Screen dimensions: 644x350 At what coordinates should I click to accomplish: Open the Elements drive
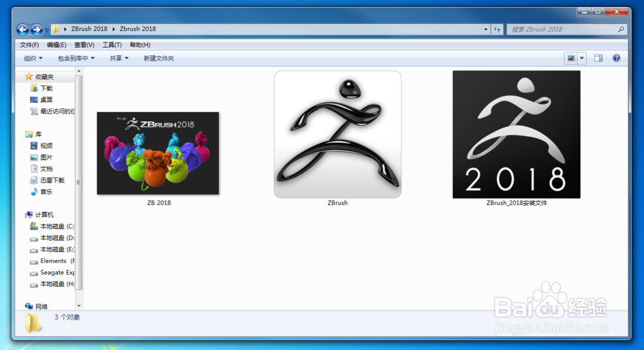(57, 261)
